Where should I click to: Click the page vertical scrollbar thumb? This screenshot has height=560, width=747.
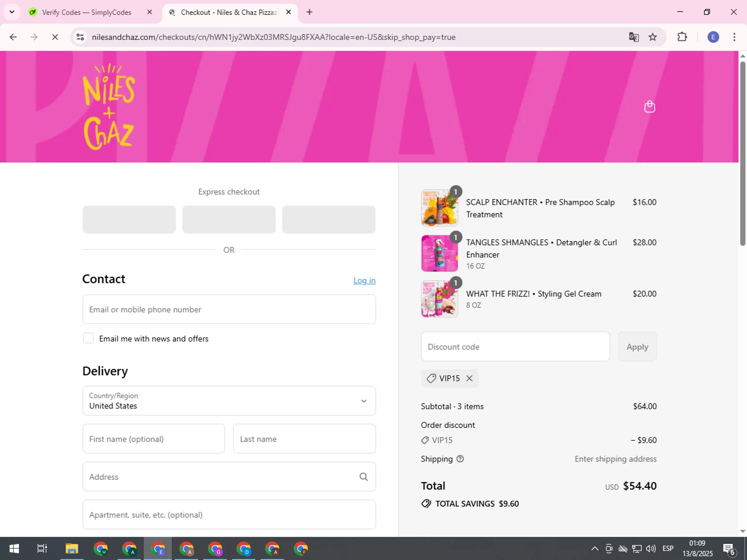743,153
